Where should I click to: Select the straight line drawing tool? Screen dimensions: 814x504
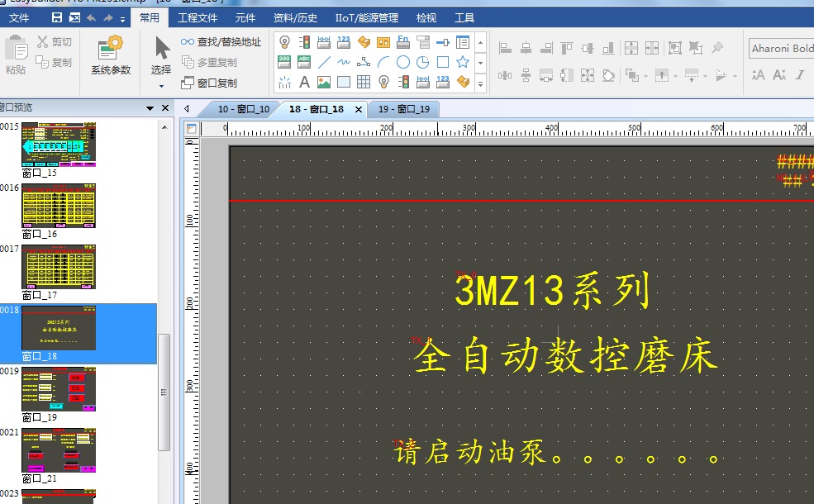tap(324, 62)
